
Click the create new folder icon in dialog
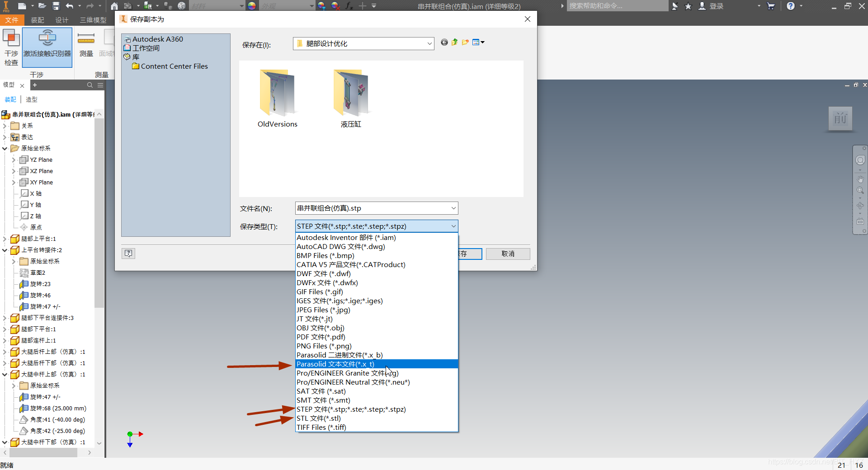[x=465, y=42]
